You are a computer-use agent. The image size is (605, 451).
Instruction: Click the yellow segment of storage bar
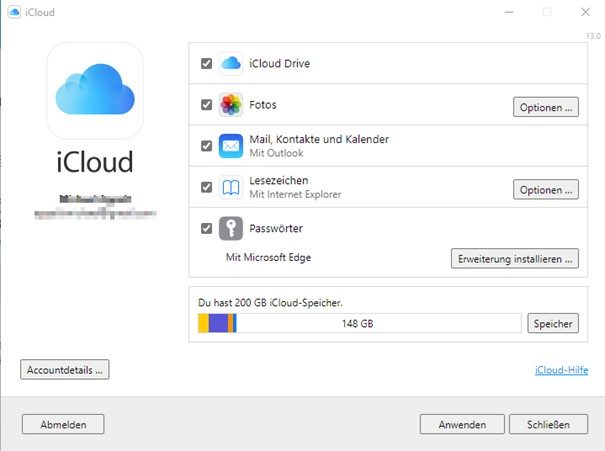tap(203, 323)
